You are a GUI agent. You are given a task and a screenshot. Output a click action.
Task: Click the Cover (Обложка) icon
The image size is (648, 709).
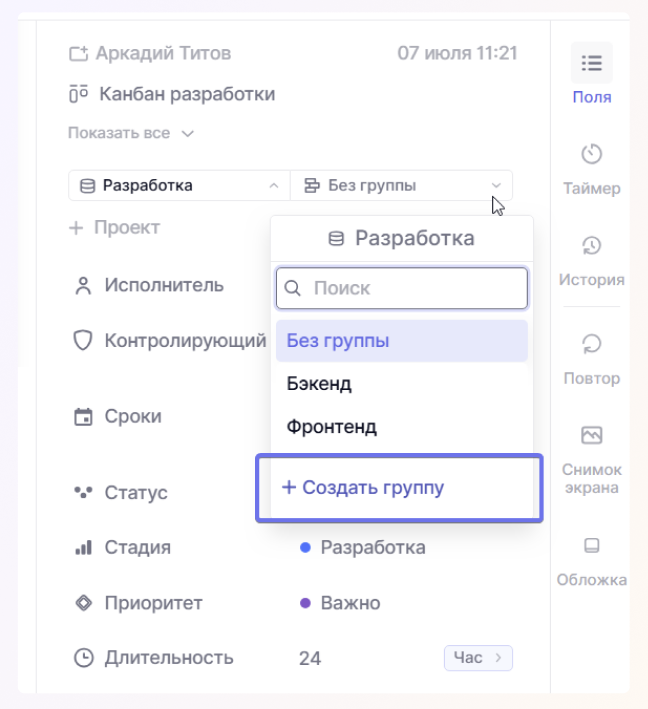click(x=591, y=546)
